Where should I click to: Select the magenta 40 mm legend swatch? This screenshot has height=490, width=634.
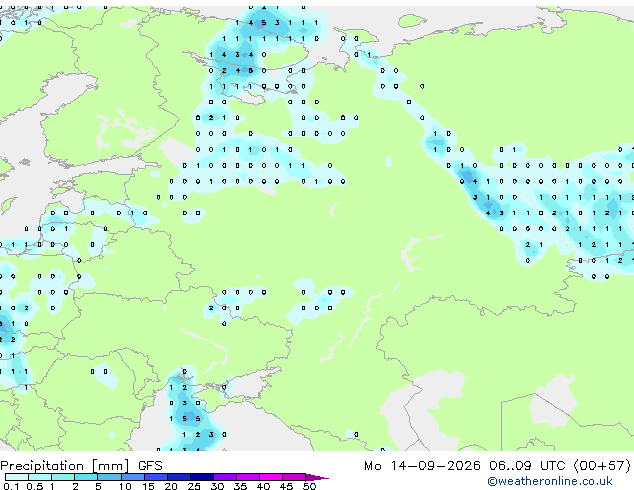coord(271,477)
